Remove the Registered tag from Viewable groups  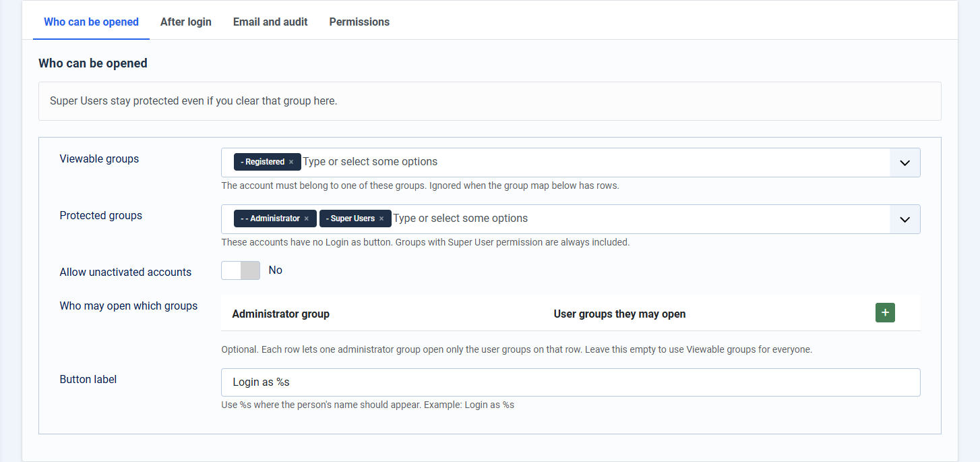(291, 162)
